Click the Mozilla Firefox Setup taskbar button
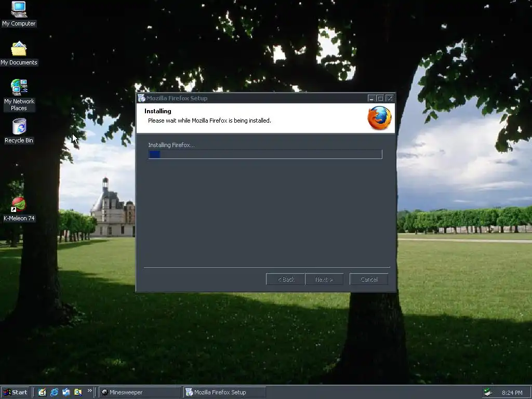The height and width of the screenshot is (399, 532). pyautogui.click(x=224, y=392)
